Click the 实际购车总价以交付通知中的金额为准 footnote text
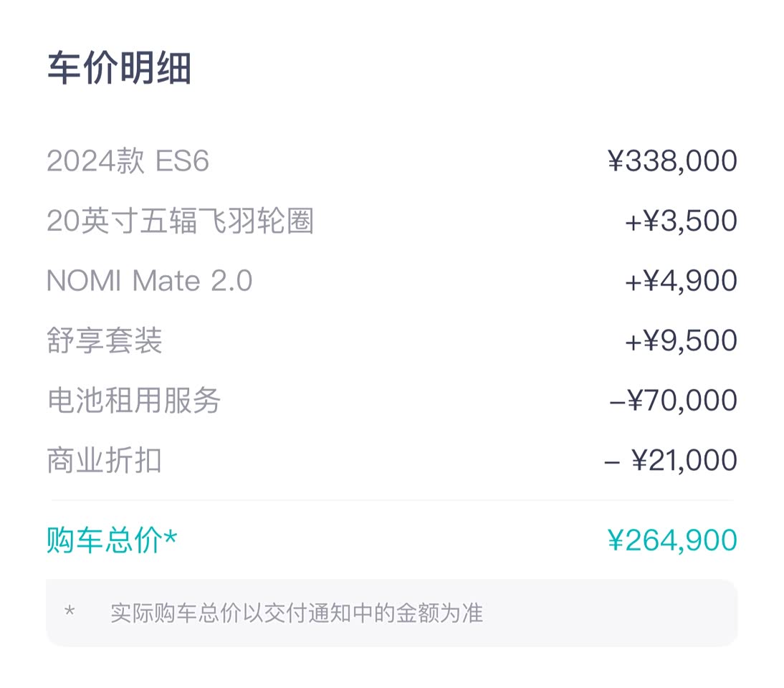The image size is (784, 688). point(297,613)
